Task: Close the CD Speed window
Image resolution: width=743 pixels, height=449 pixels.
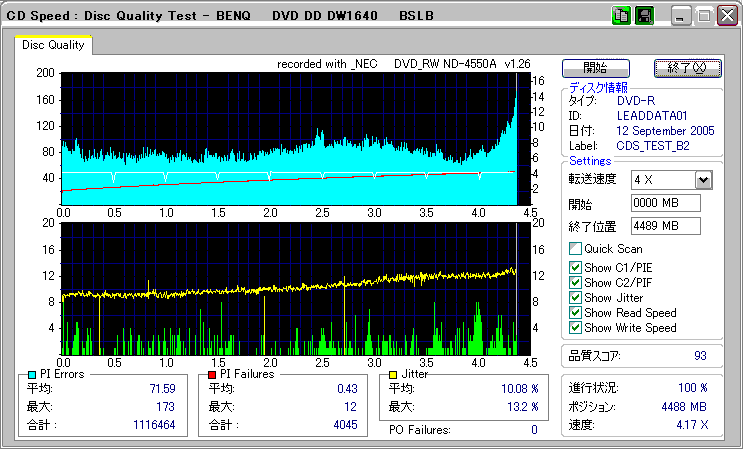Action: tap(726, 16)
